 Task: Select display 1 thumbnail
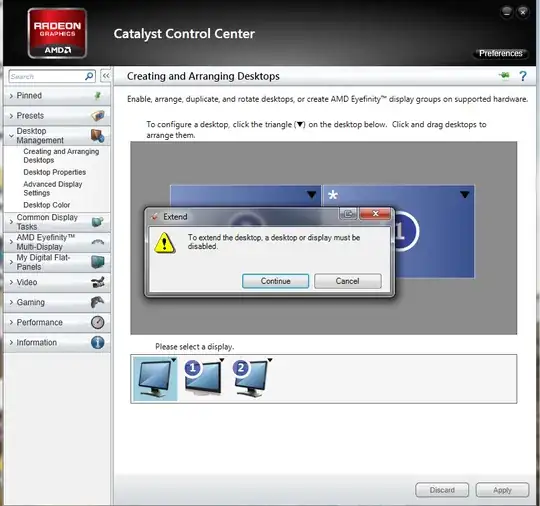(203, 379)
